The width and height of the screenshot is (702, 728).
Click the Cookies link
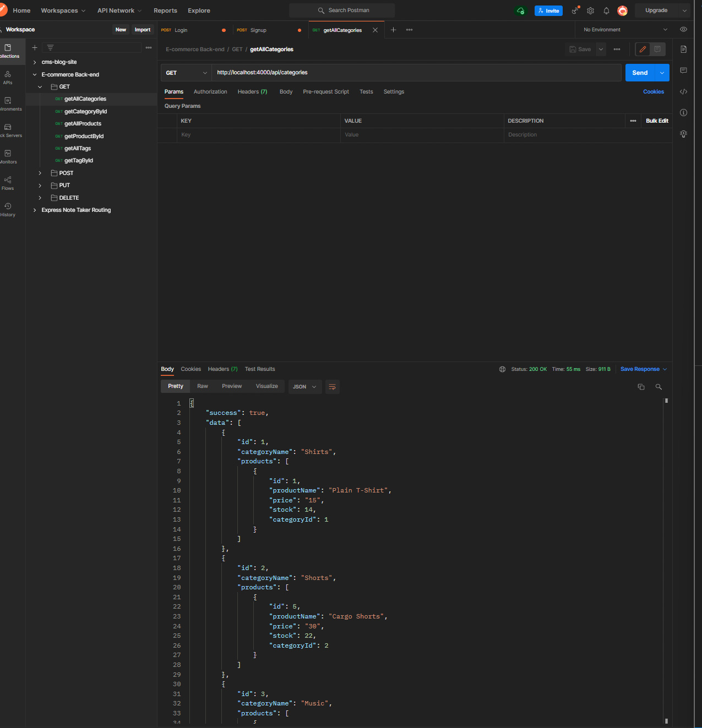(654, 91)
